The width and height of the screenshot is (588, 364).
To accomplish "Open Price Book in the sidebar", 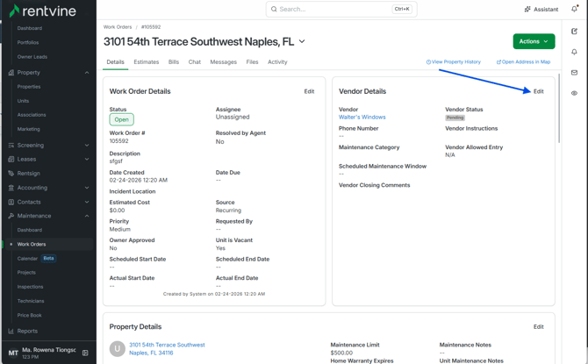I will (x=29, y=315).
